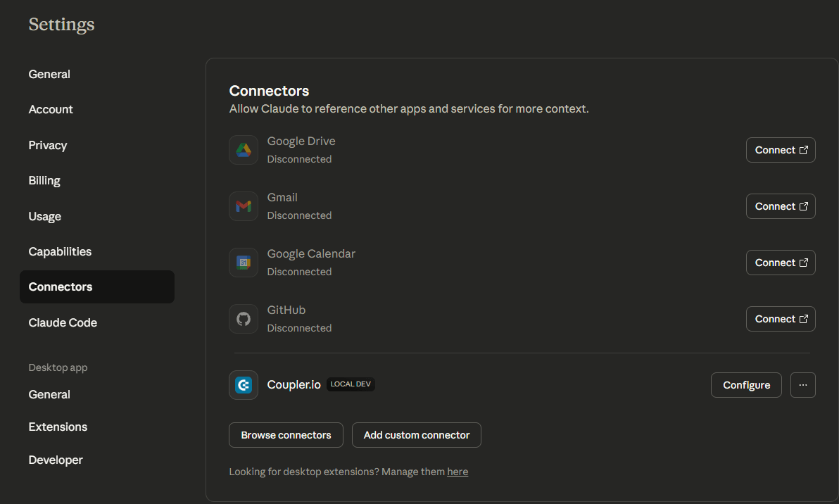This screenshot has width=839, height=504.
Task: Connect the Google Drive connector
Action: [780, 150]
